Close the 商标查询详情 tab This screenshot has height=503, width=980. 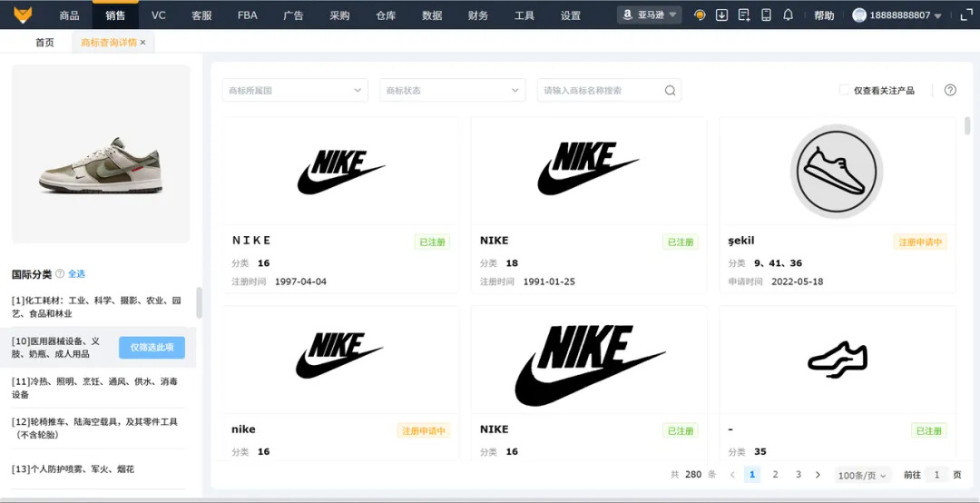click(142, 43)
